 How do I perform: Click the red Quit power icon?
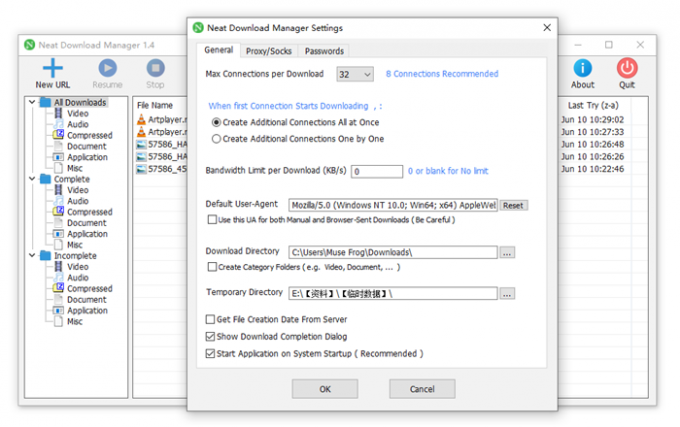click(627, 68)
